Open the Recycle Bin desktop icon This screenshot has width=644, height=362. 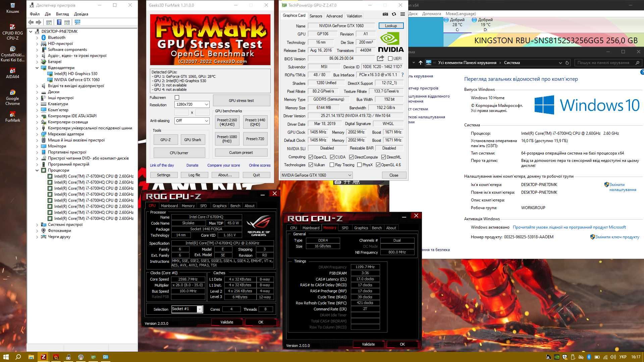coord(12,8)
